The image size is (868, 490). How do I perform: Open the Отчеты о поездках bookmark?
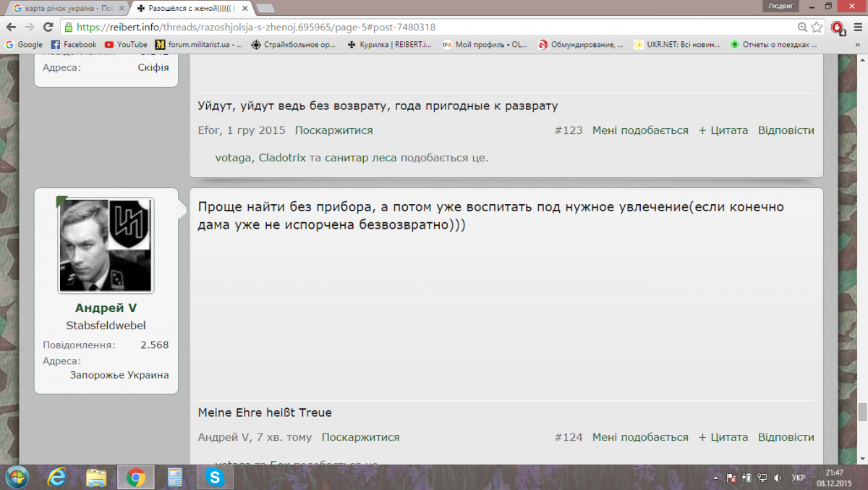(x=773, y=45)
